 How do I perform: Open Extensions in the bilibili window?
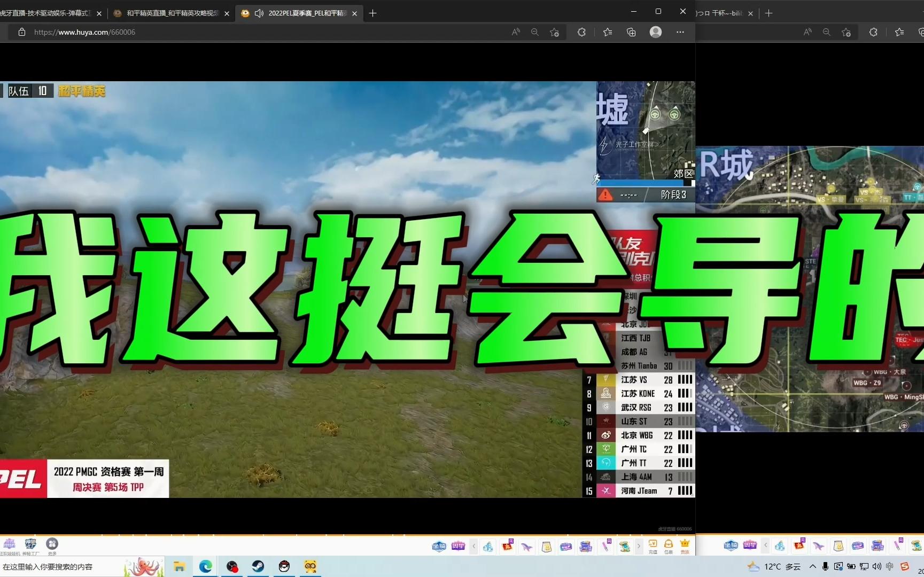[x=873, y=32]
